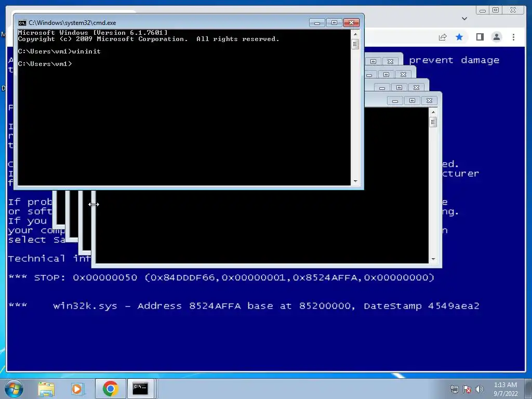This screenshot has height=399, width=532.
Task: Click the cmd.exe window title text
Action: pos(72,23)
